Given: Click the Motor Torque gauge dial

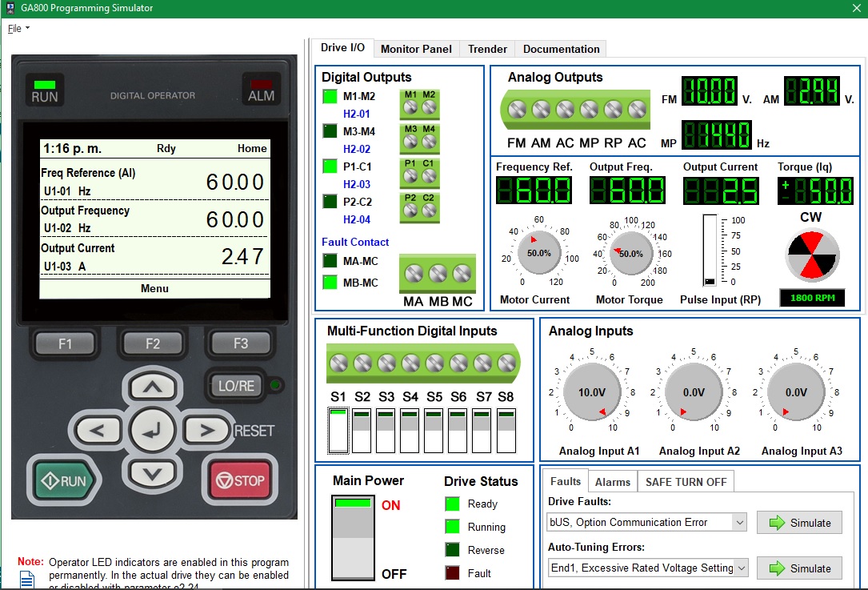Looking at the screenshot, I should 630,253.
